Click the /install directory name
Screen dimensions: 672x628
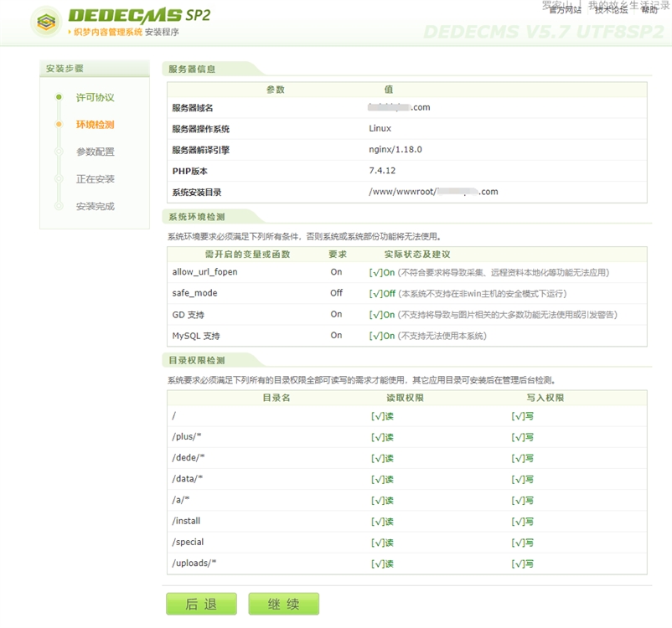pyautogui.click(x=186, y=521)
